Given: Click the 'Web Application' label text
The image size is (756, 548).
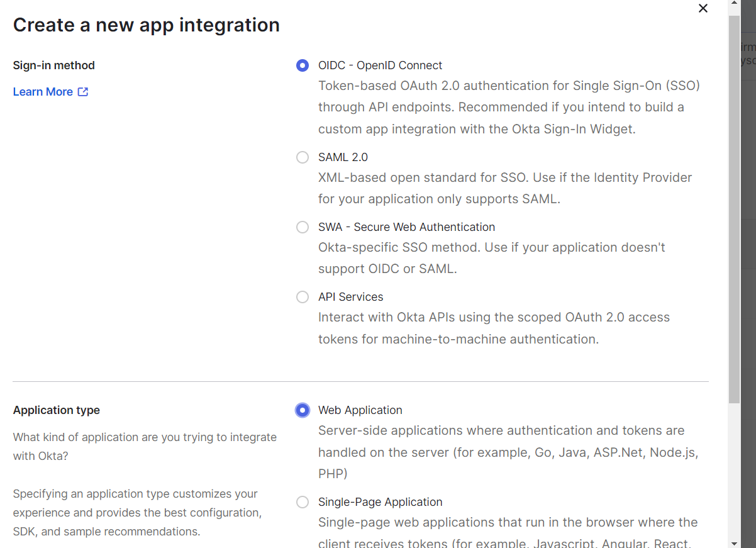Looking at the screenshot, I should pyautogui.click(x=360, y=410).
